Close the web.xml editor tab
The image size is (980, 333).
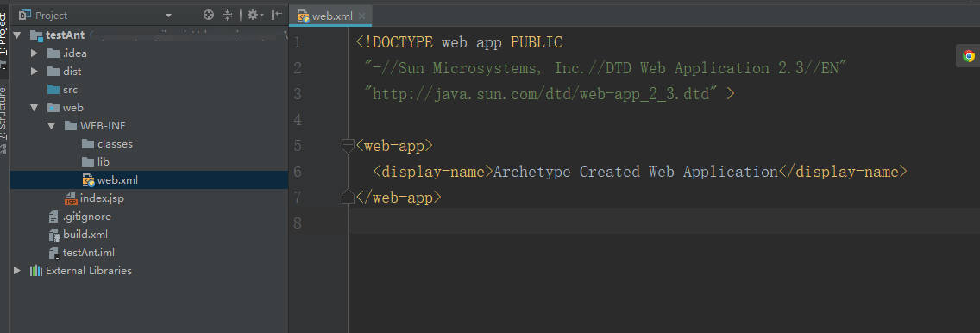pos(361,16)
